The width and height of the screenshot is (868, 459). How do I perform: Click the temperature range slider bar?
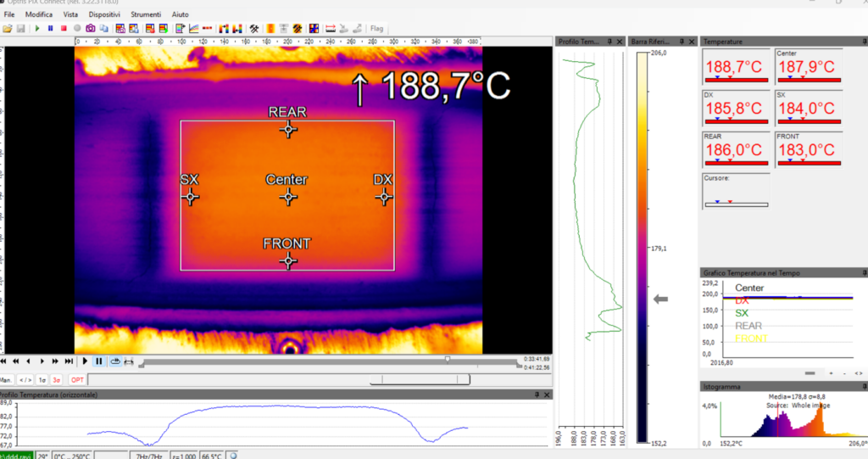pos(420,379)
